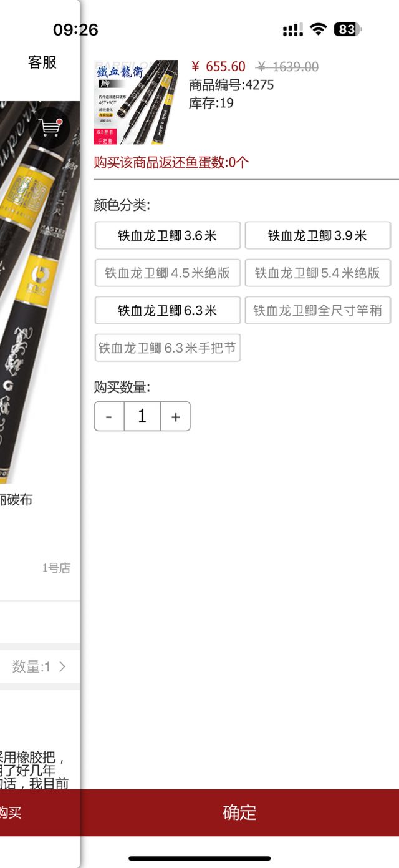This screenshot has width=399, height=868.
Task: Tap the Wi-Fi status icon
Action: pos(319,29)
